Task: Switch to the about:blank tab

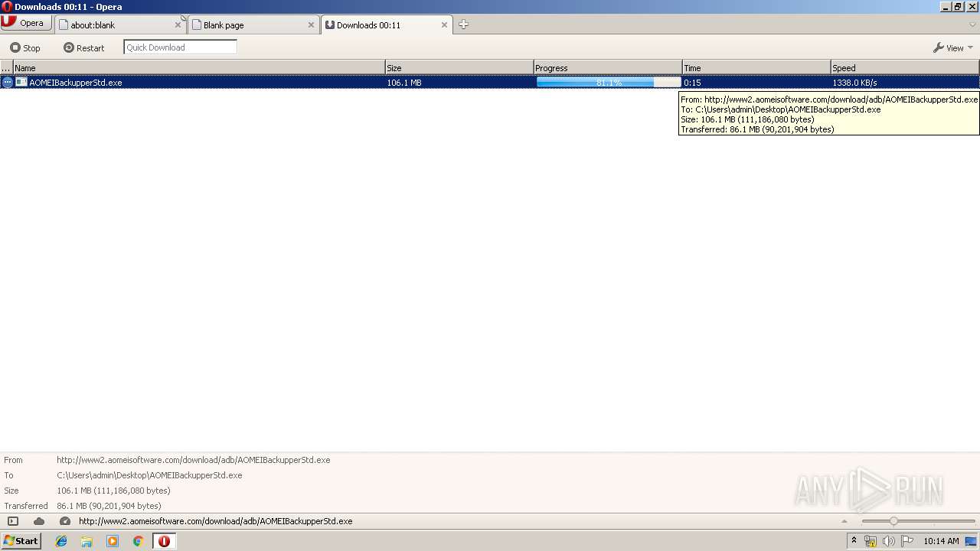Action: (x=115, y=24)
